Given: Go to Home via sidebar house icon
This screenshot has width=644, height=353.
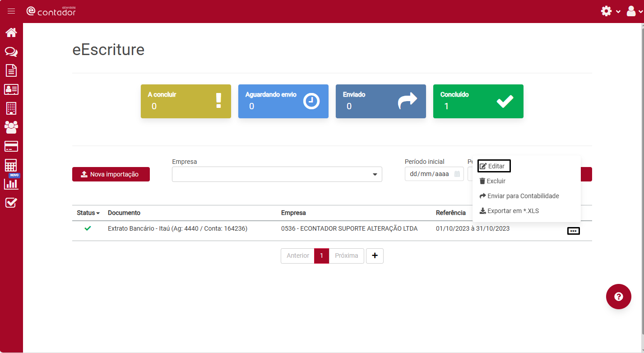Looking at the screenshot, I should [x=11, y=33].
